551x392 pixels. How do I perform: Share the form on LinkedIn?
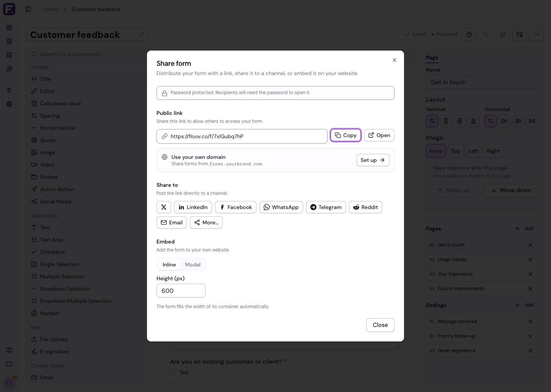point(193,207)
